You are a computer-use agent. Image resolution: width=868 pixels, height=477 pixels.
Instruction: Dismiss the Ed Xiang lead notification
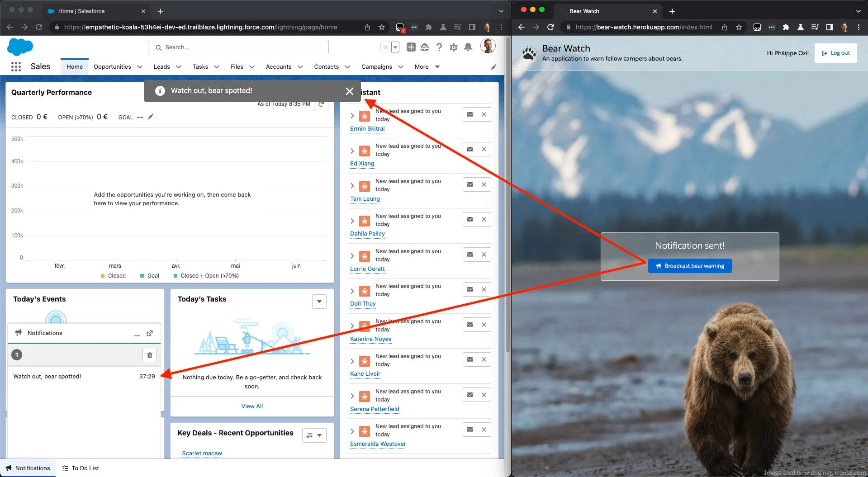484,149
